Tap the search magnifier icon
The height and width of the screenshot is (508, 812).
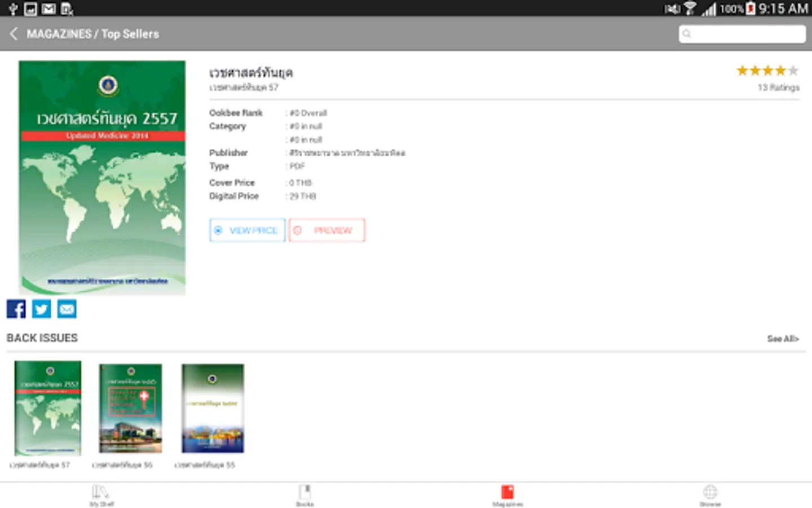point(687,34)
